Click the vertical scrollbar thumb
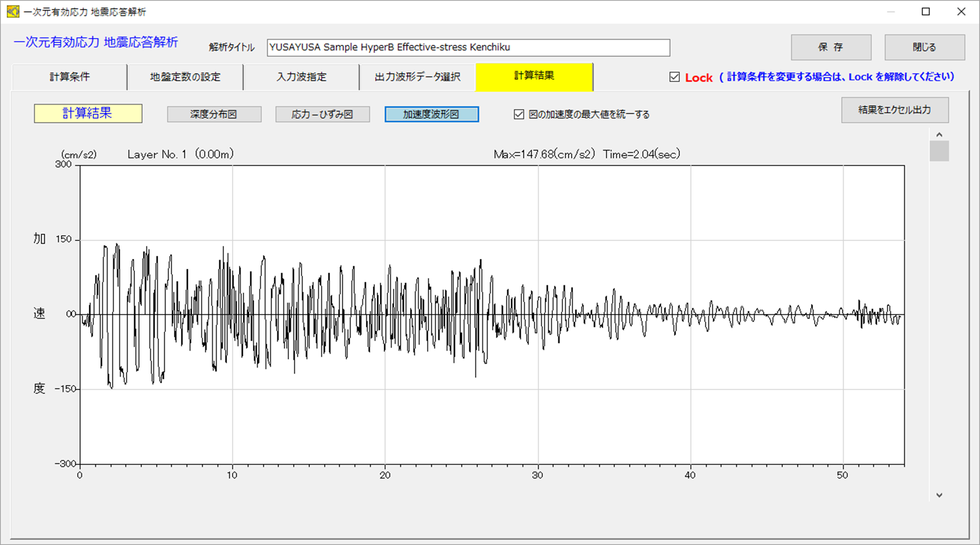 point(939,151)
